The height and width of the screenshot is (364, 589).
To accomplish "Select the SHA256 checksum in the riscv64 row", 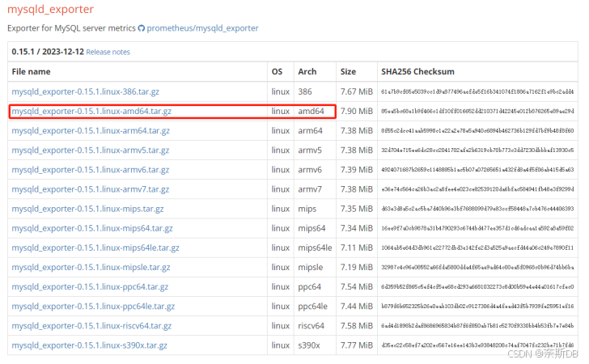I will click(477, 326).
